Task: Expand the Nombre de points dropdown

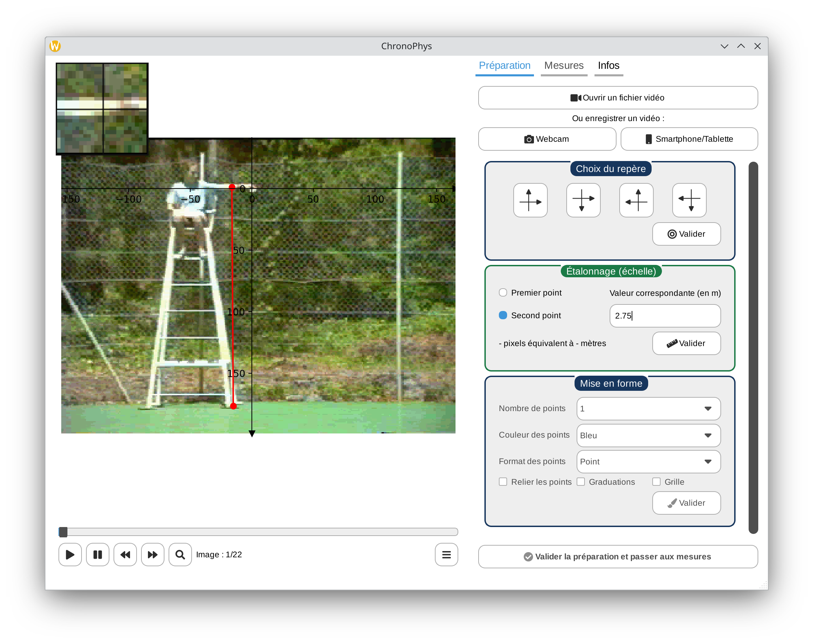Action: coord(649,409)
